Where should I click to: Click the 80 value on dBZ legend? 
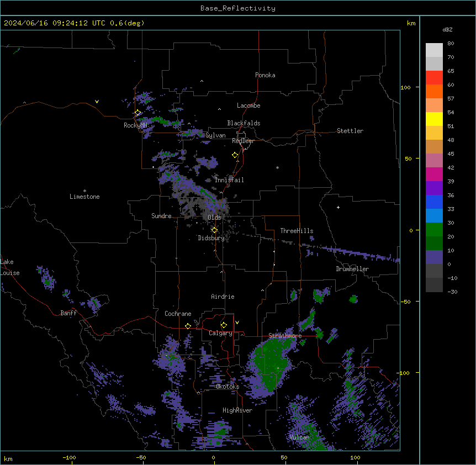451,44
